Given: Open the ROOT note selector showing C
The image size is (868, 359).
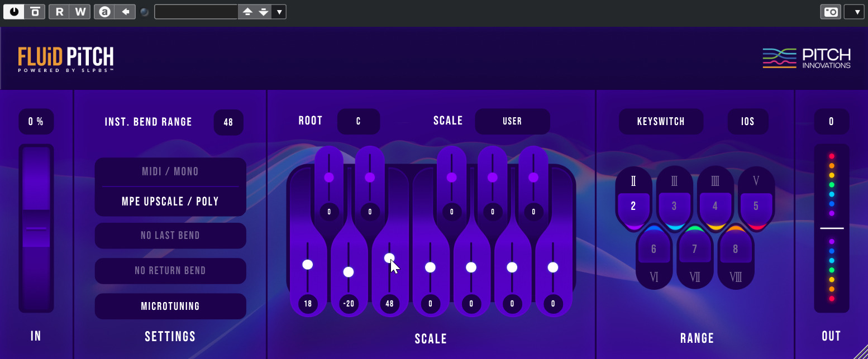Looking at the screenshot, I should pos(359,121).
